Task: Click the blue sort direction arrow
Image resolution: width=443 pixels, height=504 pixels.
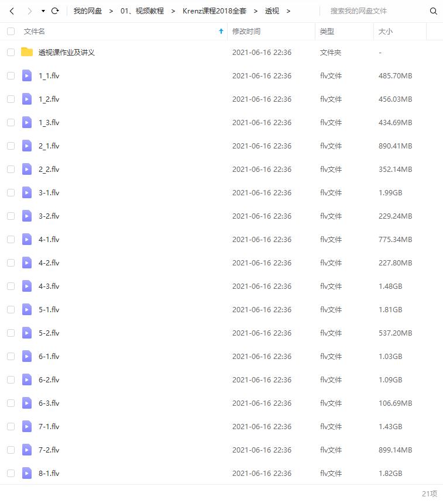Action: pos(221,31)
